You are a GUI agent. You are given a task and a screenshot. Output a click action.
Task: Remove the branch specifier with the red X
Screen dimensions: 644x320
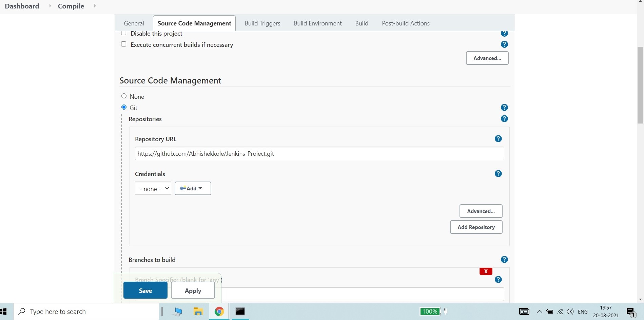click(486, 271)
